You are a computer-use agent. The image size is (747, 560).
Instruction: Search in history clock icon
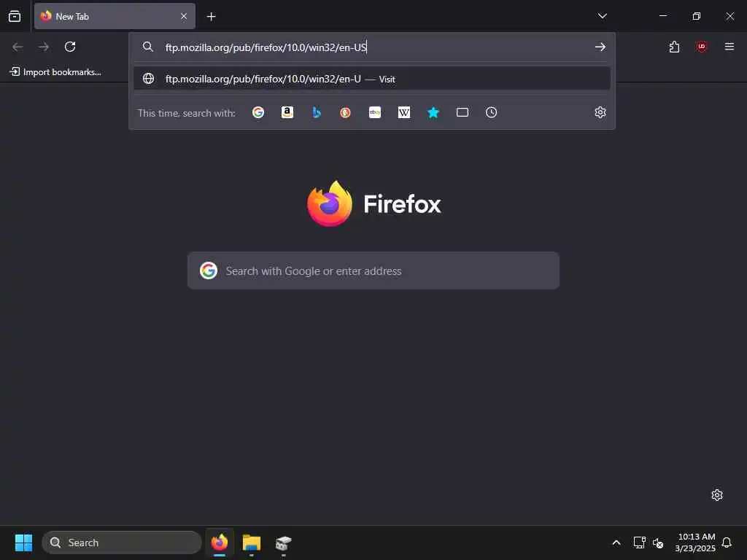point(491,112)
